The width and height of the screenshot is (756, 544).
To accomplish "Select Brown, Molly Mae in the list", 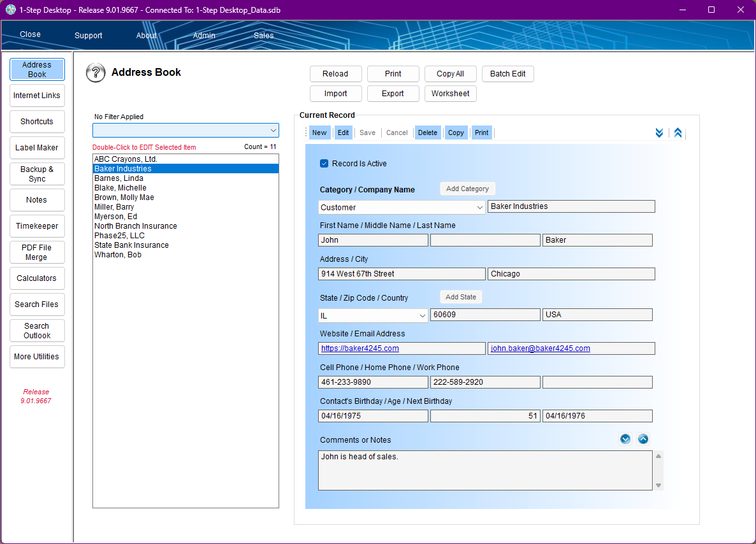I will point(185,197).
